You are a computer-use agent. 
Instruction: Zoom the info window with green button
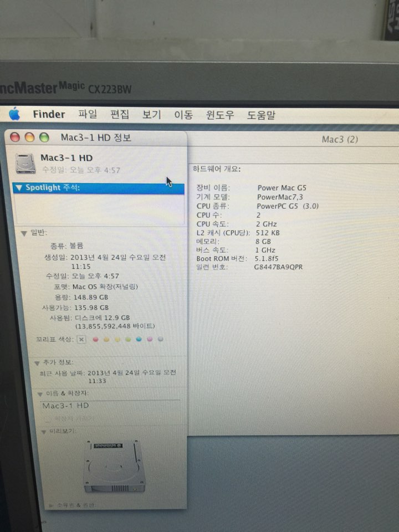44,137
